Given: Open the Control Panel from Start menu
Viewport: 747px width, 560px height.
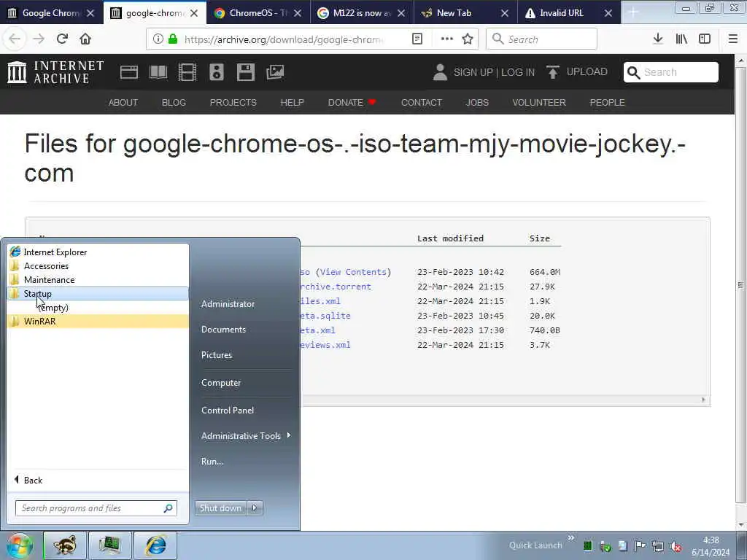Looking at the screenshot, I should pyautogui.click(x=228, y=410).
